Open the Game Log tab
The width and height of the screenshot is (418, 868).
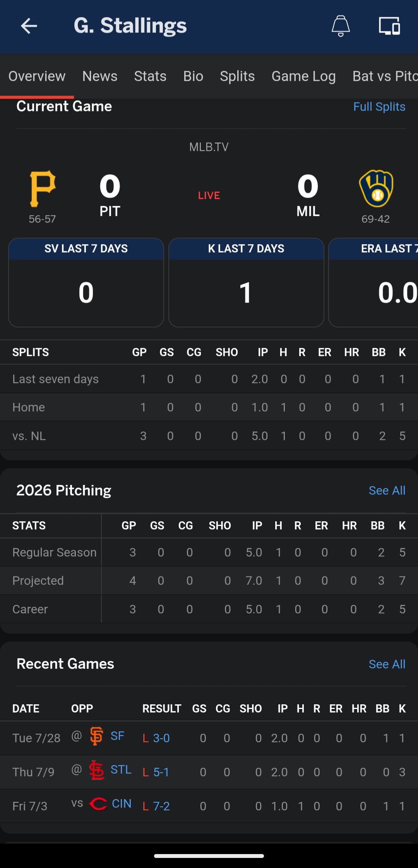click(x=303, y=76)
